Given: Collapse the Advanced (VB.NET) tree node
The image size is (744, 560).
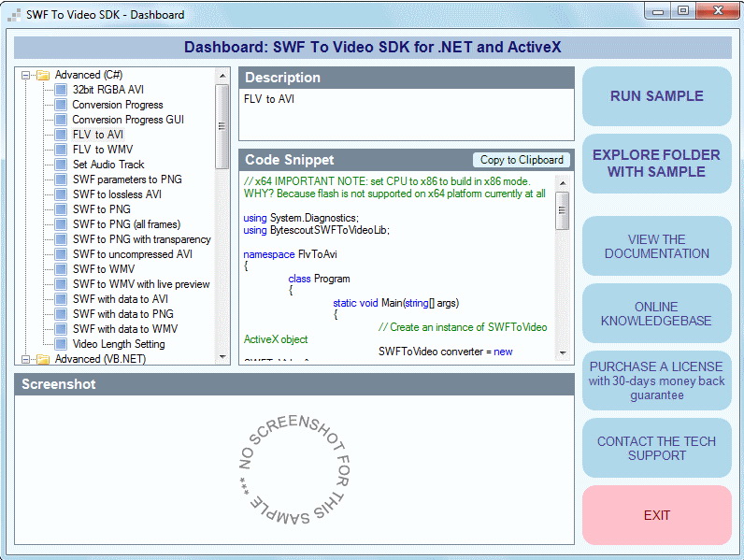Looking at the screenshot, I should click(26, 359).
